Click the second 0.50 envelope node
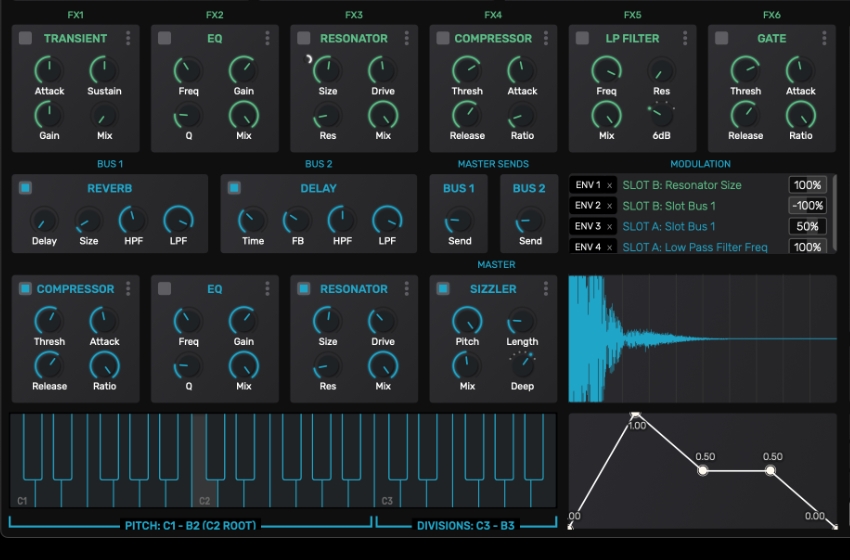 [770, 471]
